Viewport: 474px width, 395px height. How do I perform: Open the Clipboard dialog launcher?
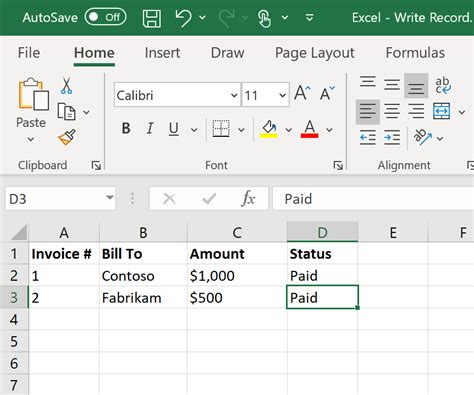tap(96, 165)
